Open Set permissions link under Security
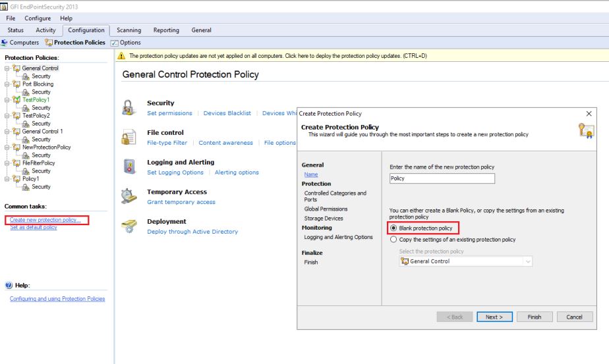The height and width of the screenshot is (364, 609). pos(169,113)
